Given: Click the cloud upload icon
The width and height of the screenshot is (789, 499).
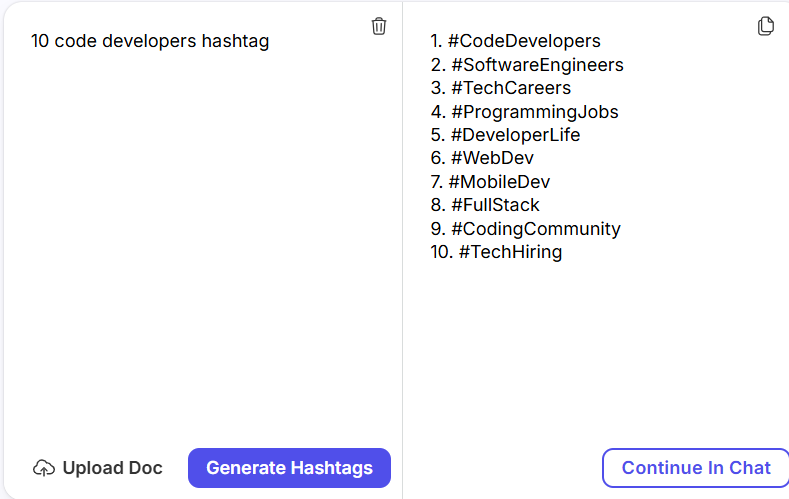Looking at the screenshot, I should [x=43, y=468].
